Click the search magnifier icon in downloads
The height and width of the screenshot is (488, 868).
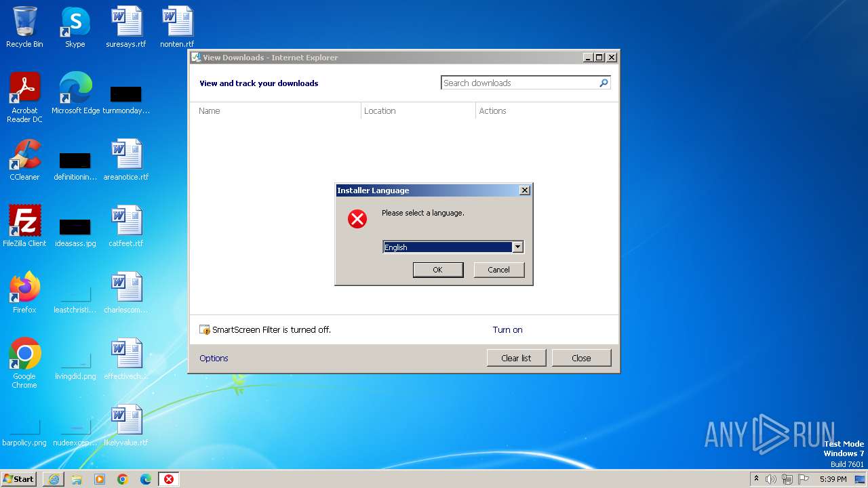(604, 83)
